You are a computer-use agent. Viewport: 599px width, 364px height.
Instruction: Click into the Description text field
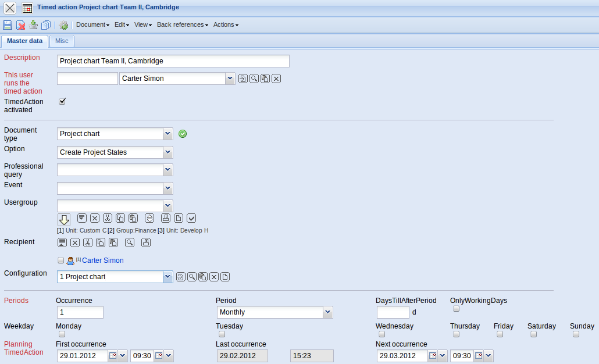click(173, 61)
